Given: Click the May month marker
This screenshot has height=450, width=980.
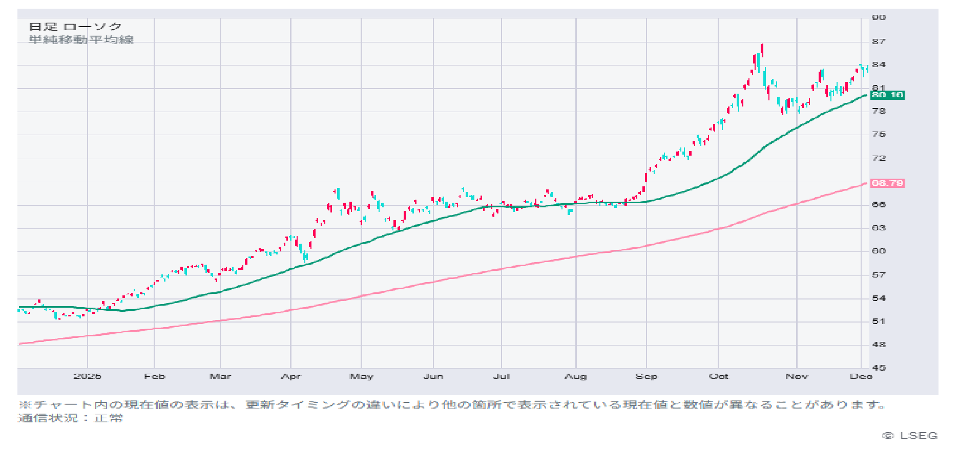Looking at the screenshot, I should click(x=361, y=376).
